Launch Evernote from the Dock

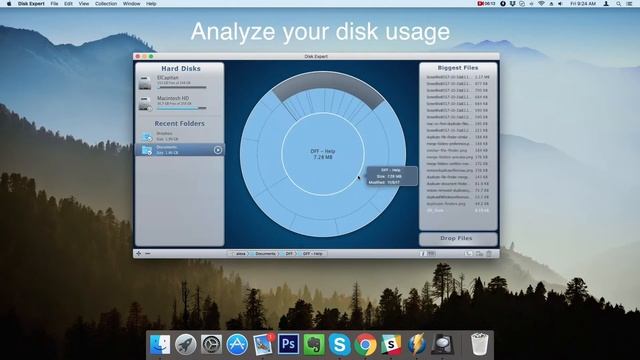click(314, 344)
